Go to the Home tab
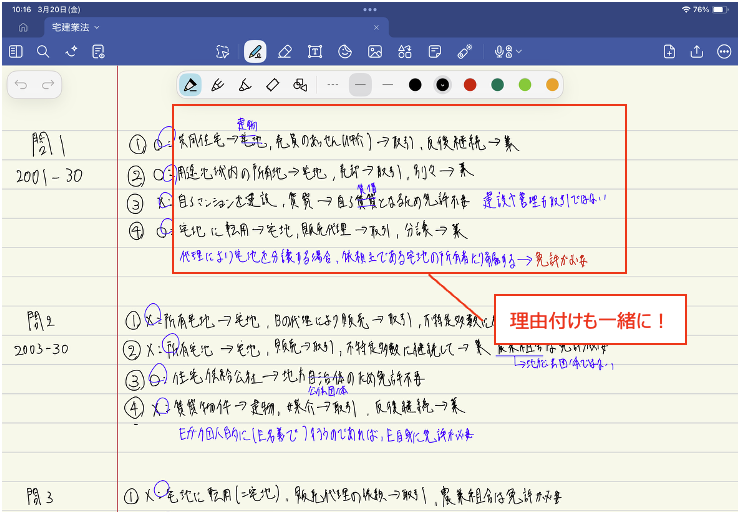The height and width of the screenshot is (512, 739). click(x=23, y=27)
